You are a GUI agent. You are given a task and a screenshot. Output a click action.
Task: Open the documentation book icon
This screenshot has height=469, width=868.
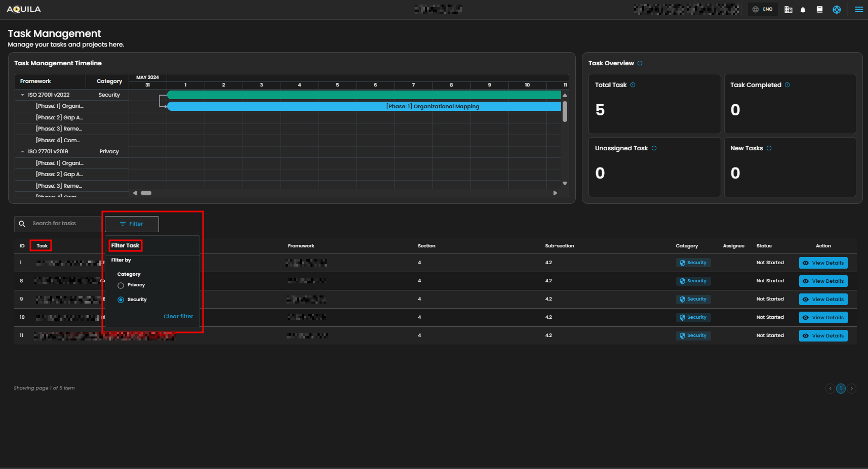coord(819,10)
